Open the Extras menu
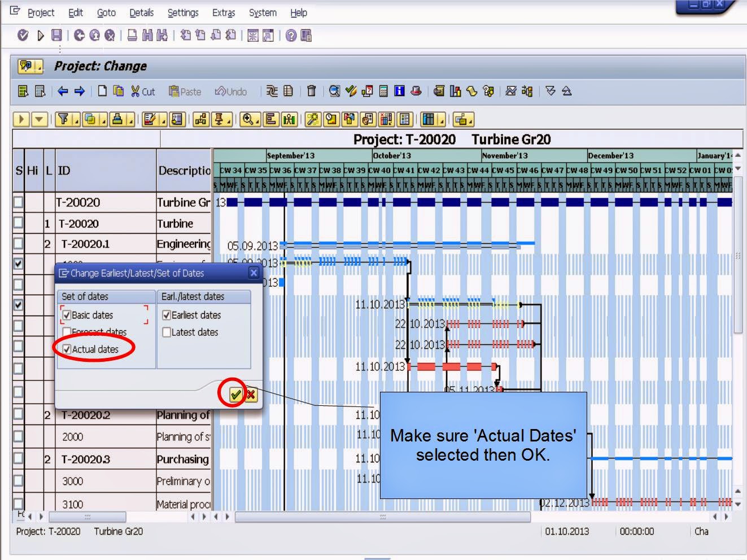 pyautogui.click(x=224, y=12)
